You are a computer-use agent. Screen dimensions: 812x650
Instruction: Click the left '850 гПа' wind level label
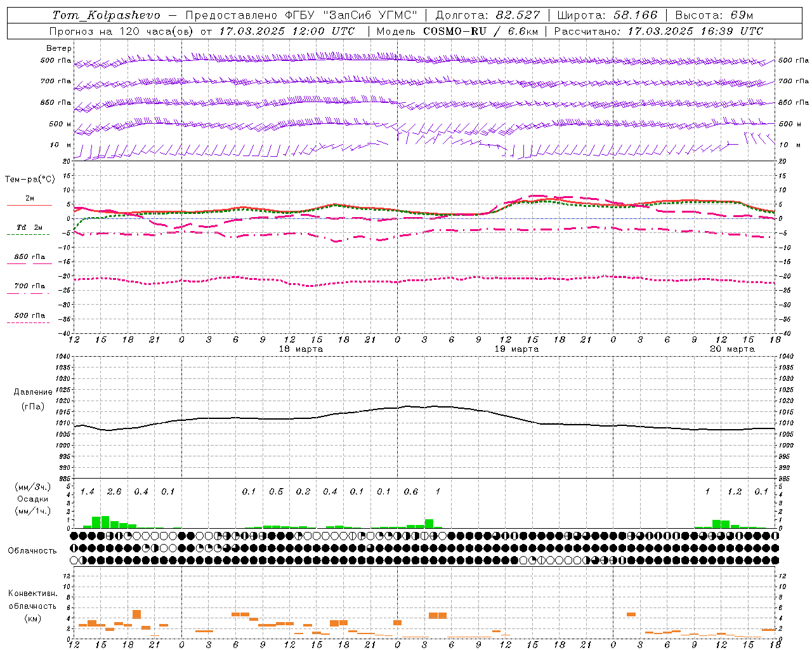[55, 102]
